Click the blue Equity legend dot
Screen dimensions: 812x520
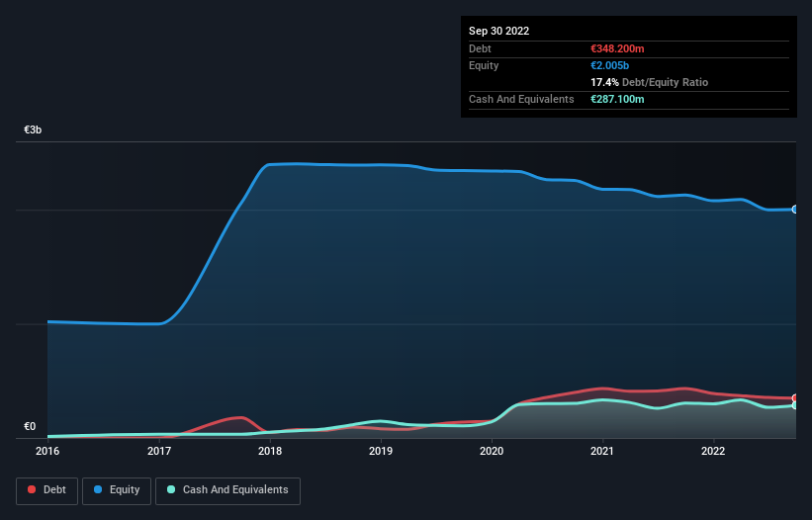pos(98,489)
